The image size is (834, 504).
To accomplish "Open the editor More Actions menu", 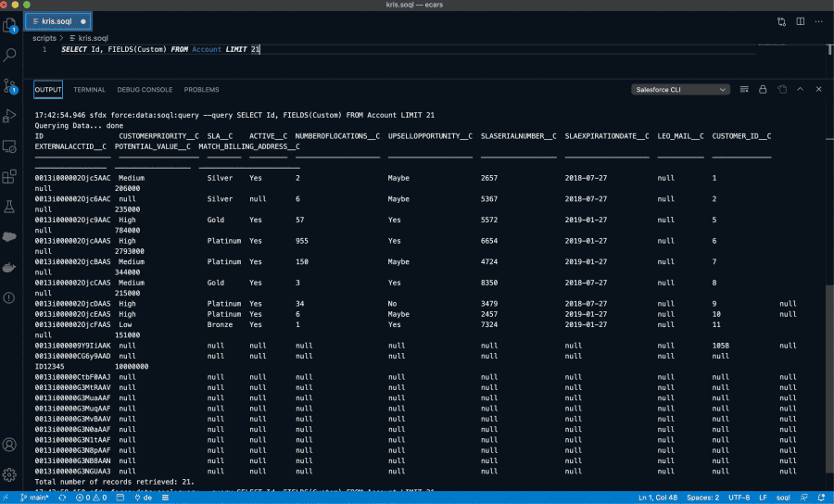I will click(x=818, y=21).
